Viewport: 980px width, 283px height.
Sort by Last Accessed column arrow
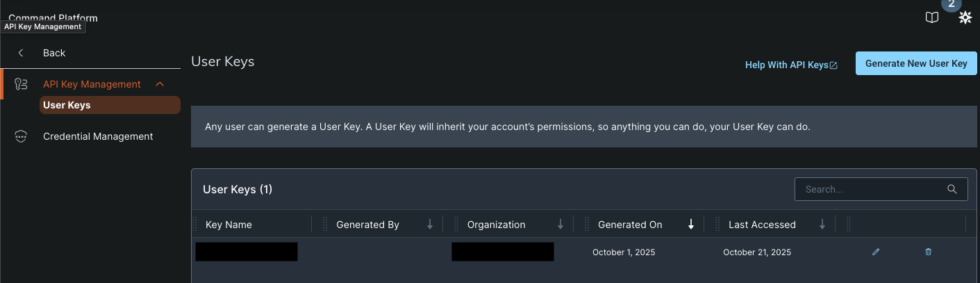822,225
